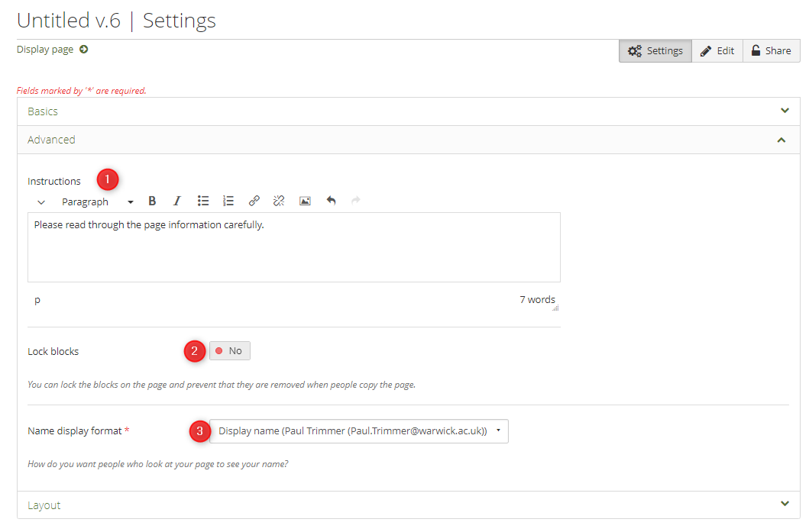Collapse the editor toolbar with chevron
The width and height of the screenshot is (809, 532).
[41, 202]
